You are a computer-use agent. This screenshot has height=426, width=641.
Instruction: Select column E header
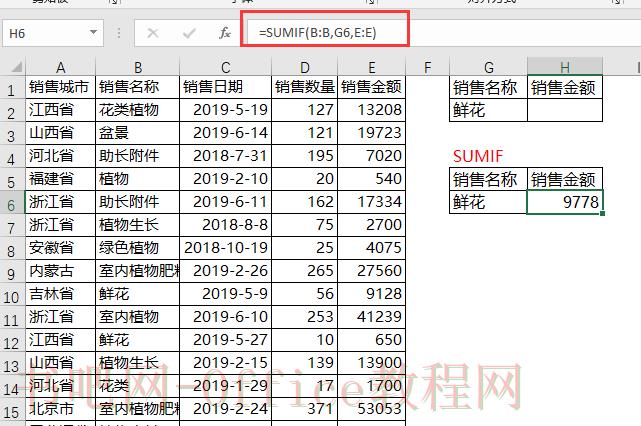pos(372,67)
